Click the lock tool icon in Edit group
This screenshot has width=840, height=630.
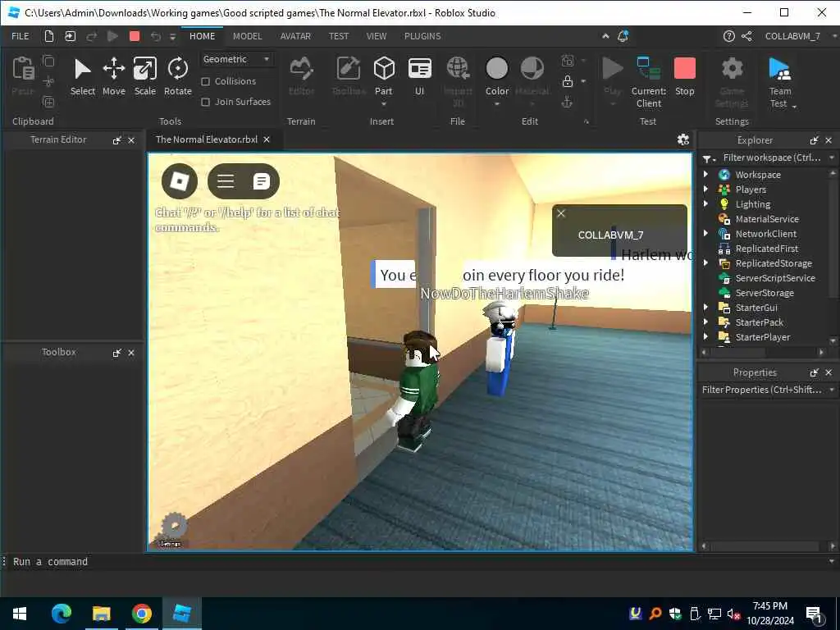point(568,81)
